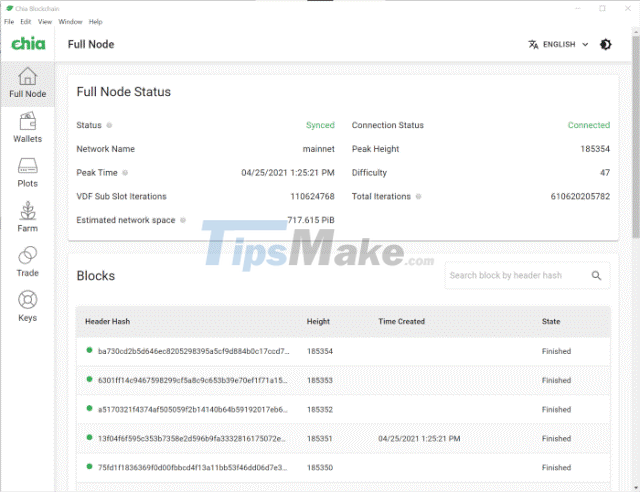Go to the Plots section
640x492 pixels.
27,173
